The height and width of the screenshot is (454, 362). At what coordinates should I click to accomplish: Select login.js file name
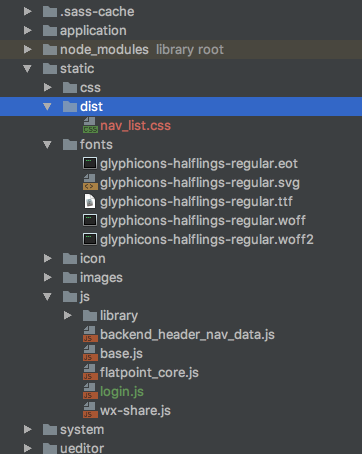click(x=122, y=392)
